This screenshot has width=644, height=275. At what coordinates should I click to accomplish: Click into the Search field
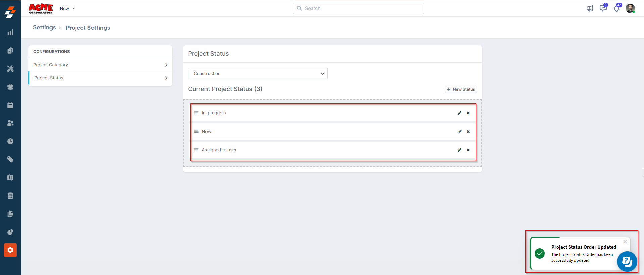pyautogui.click(x=358, y=8)
